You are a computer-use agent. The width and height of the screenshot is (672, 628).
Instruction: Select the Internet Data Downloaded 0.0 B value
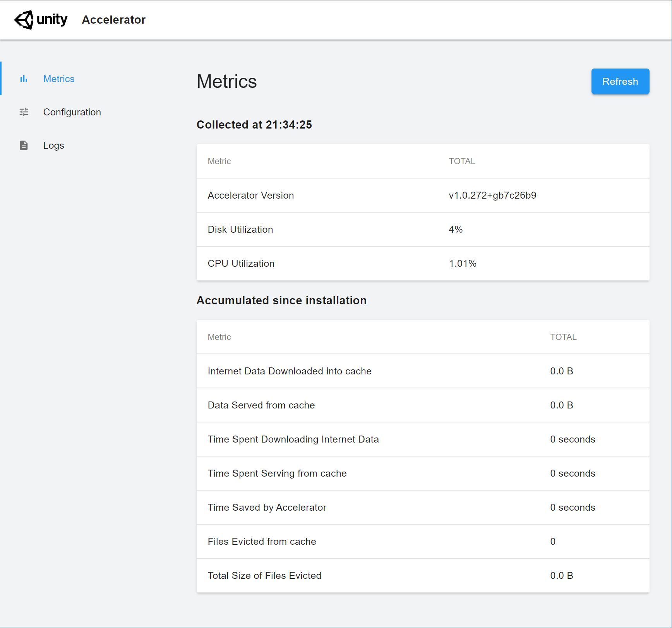tap(562, 371)
